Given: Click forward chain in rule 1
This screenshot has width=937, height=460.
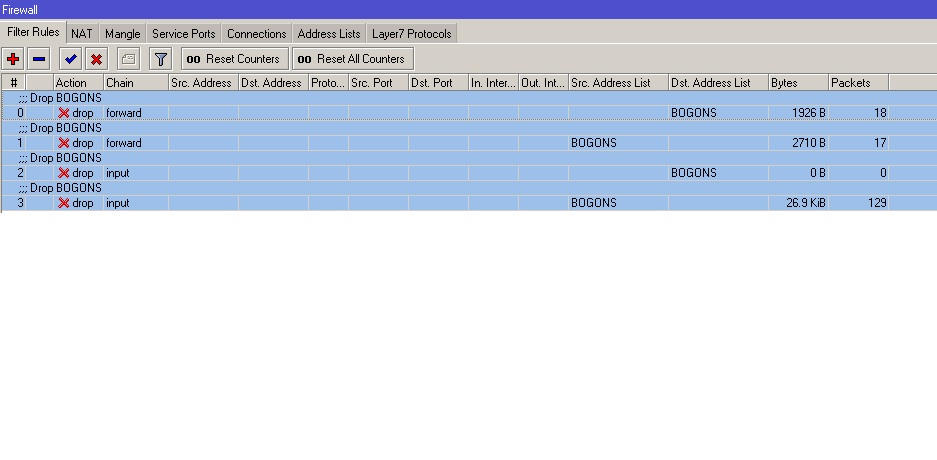Looking at the screenshot, I should pos(124,143).
